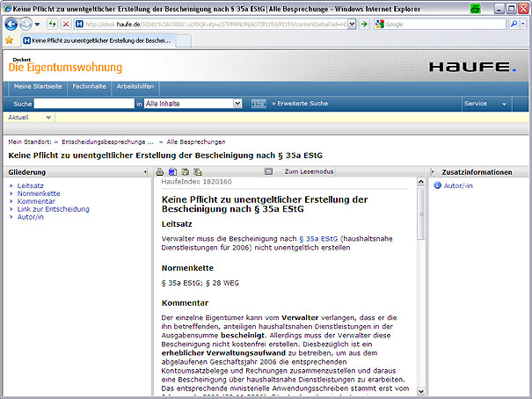Click the magnifier search button

point(514,24)
